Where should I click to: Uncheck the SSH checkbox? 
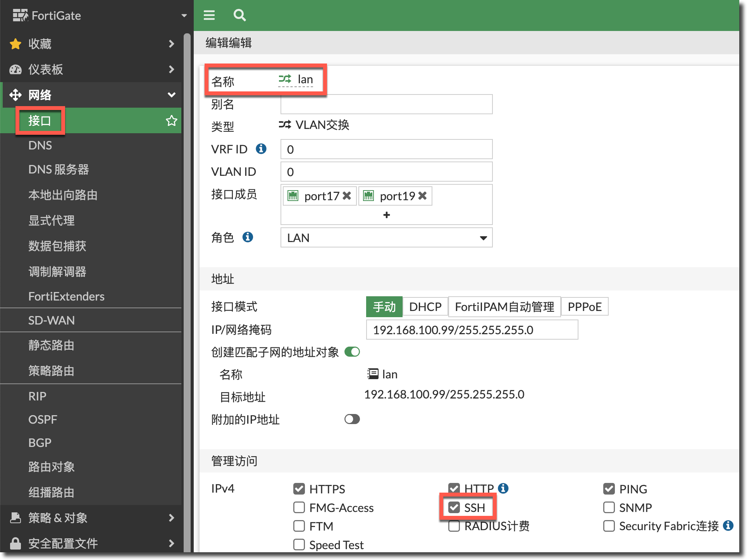point(454,507)
